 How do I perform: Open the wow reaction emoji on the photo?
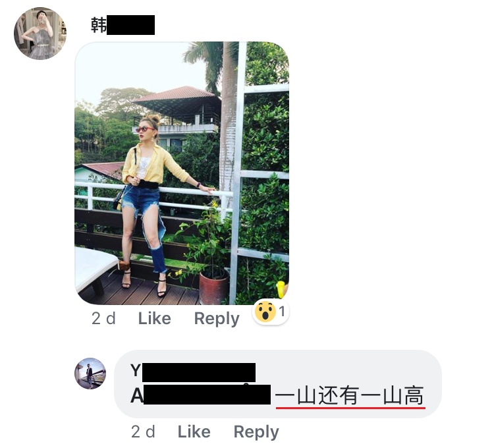tap(265, 312)
